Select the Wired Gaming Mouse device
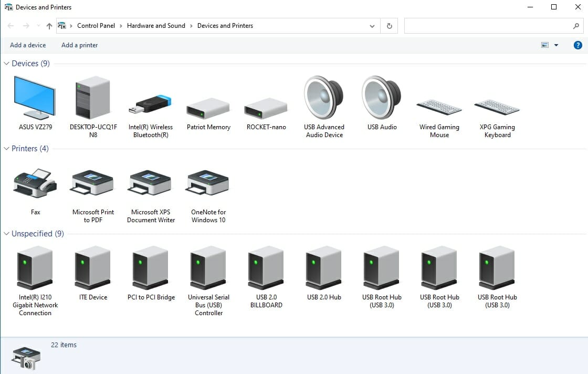Viewport: 588px width, 374px height. [x=439, y=107]
